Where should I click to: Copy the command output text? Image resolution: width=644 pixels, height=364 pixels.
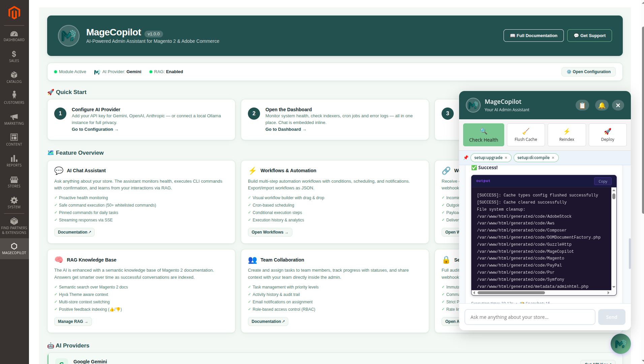[x=603, y=181]
